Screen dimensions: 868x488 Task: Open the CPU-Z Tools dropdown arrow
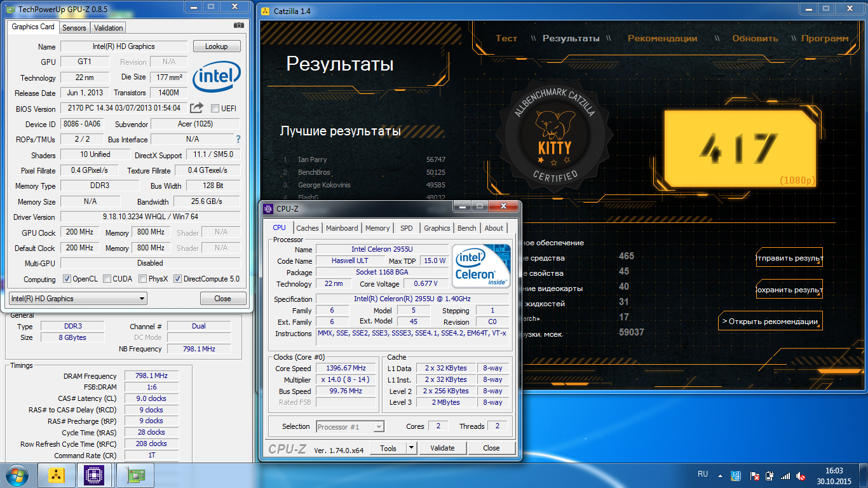click(412, 448)
